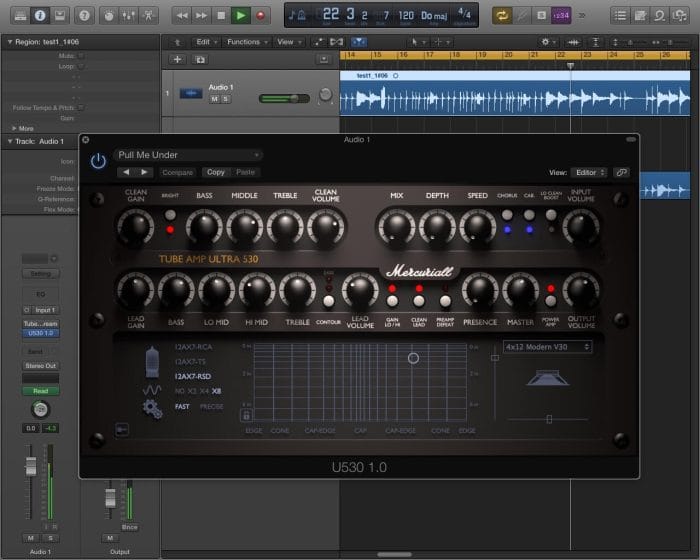Start recording with the red Record button
The image size is (700, 560).
pyautogui.click(x=260, y=16)
